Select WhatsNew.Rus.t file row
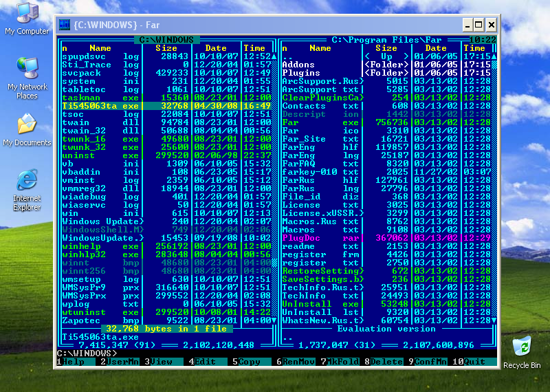The width and height of the screenshot is (550, 392). (x=386, y=320)
